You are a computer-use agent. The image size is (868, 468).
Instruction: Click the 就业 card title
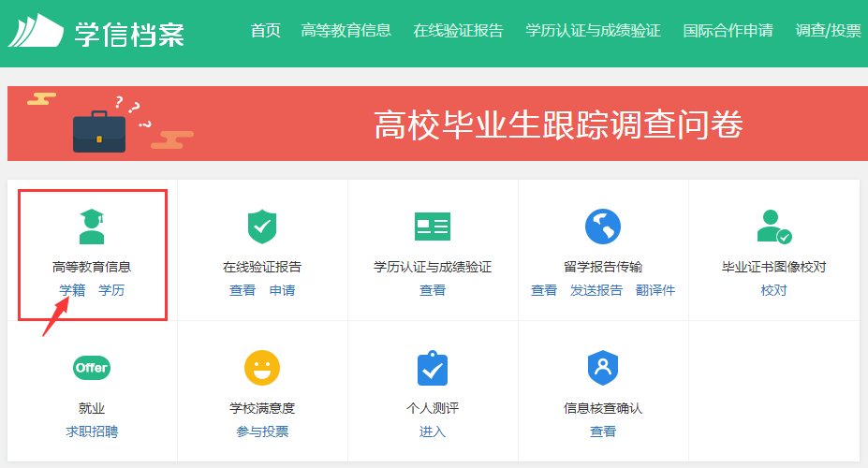click(x=92, y=408)
